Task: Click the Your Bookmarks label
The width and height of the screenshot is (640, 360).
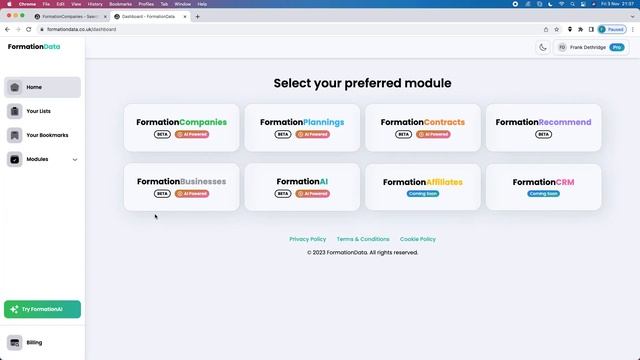Action: pyautogui.click(x=47, y=135)
